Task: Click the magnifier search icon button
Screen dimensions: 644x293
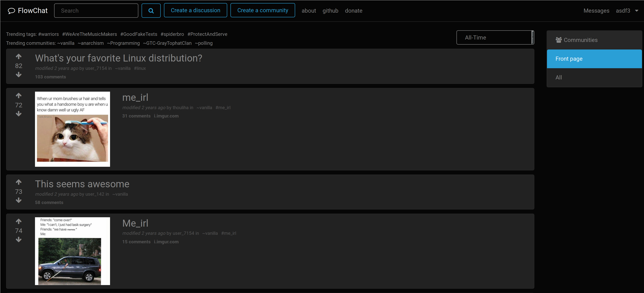Action: (x=151, y=11)
